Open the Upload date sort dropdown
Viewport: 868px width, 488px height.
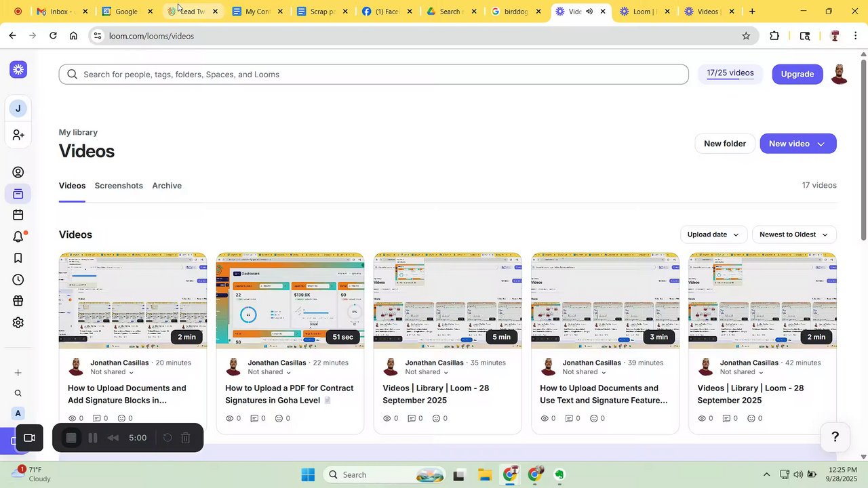[x=714, y=235]
